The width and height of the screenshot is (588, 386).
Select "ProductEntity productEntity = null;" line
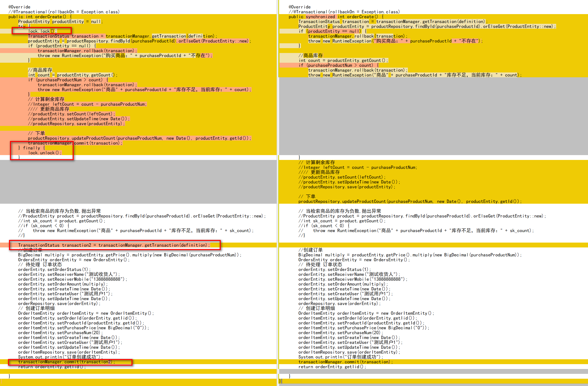tap(60, 21)
